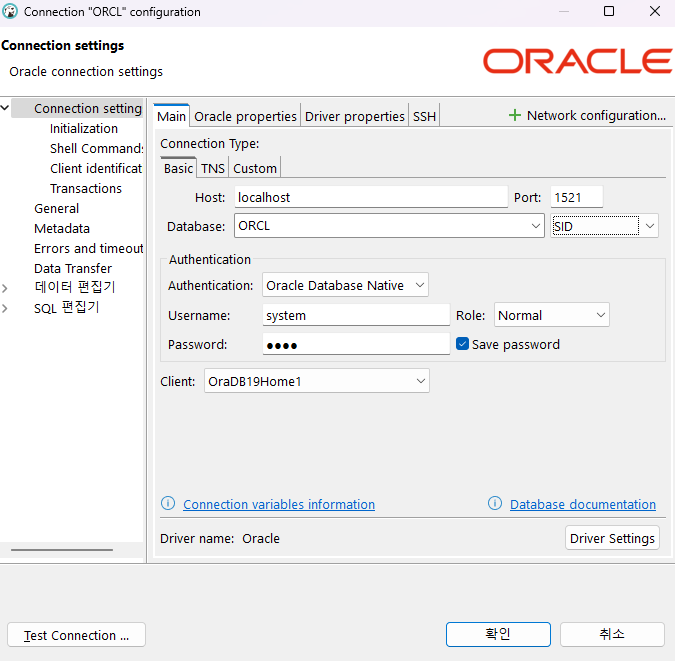Click the Password input field
Image resolution: width=675 pixels, height=661 pixels.
tap(356, 344)
